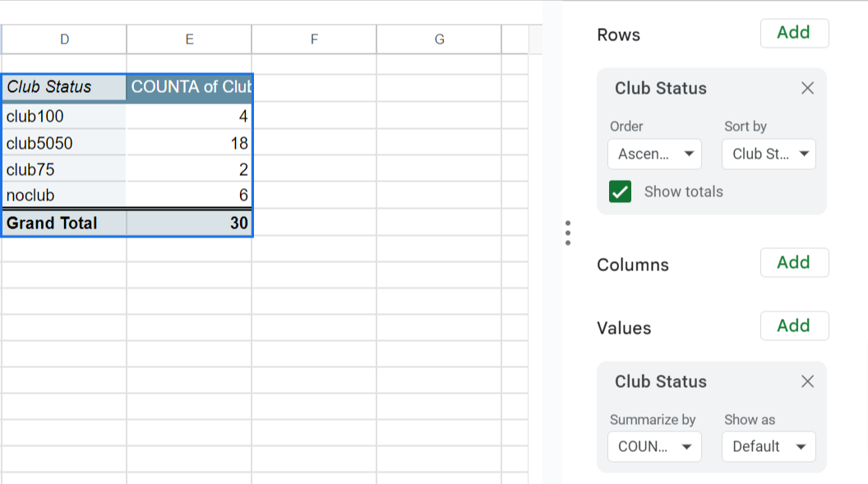Image resolution: width=868 pixels, height=484 pixels.
Task: Open the Sort by dropdown
Action: [769, 154]
